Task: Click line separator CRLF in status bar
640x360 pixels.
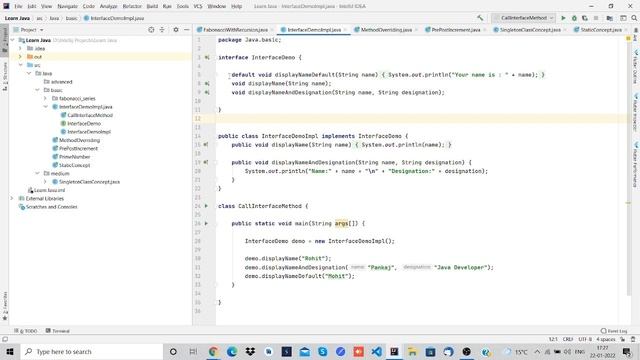Action: [568, 339]
